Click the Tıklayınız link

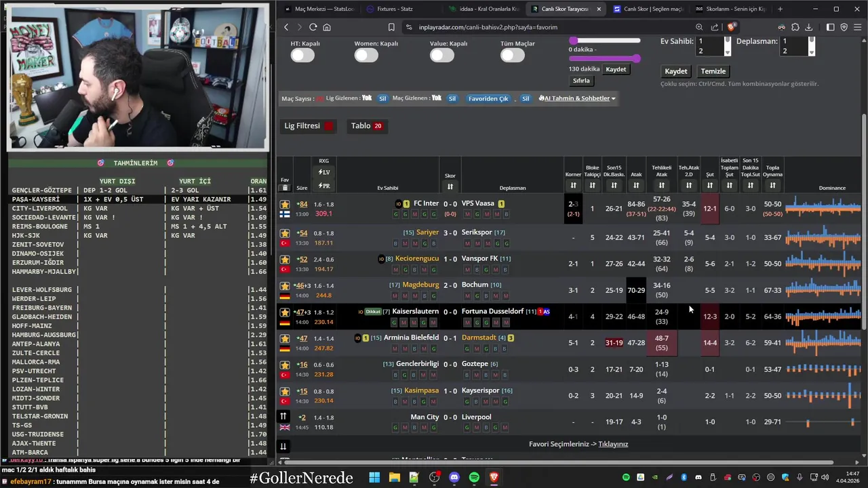[x=613, y=444]
